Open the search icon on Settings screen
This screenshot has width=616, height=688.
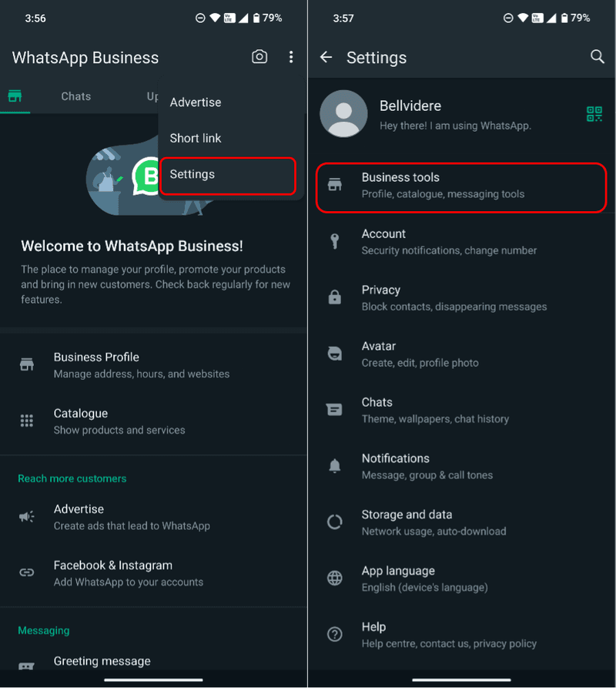(x=598, y=56)
